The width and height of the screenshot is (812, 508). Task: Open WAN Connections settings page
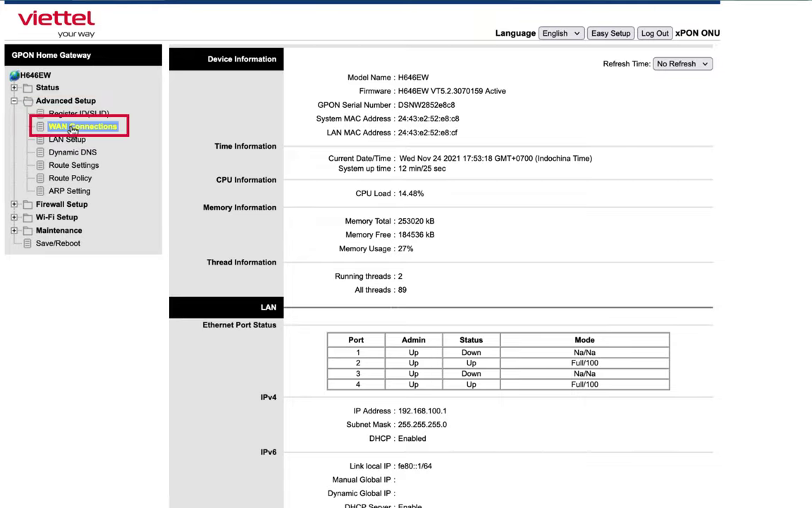(x=82, y=126)
